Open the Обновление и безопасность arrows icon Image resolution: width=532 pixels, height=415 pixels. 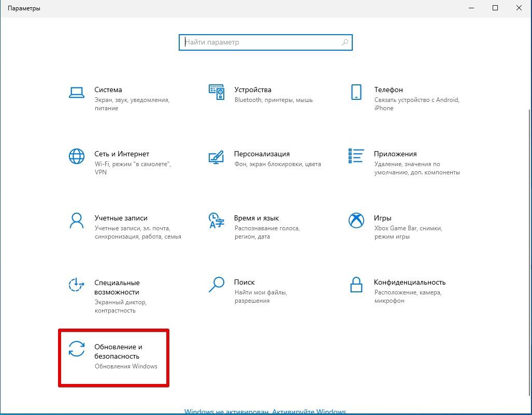point(76,349)
